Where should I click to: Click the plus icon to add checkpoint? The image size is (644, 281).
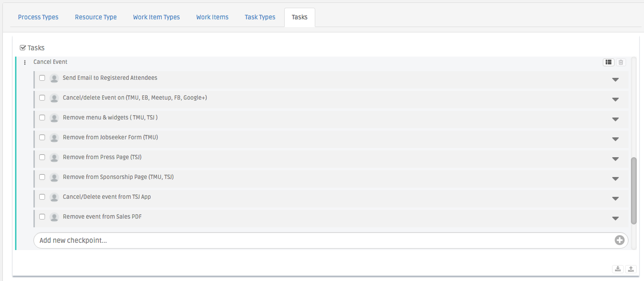click(619, 240)
